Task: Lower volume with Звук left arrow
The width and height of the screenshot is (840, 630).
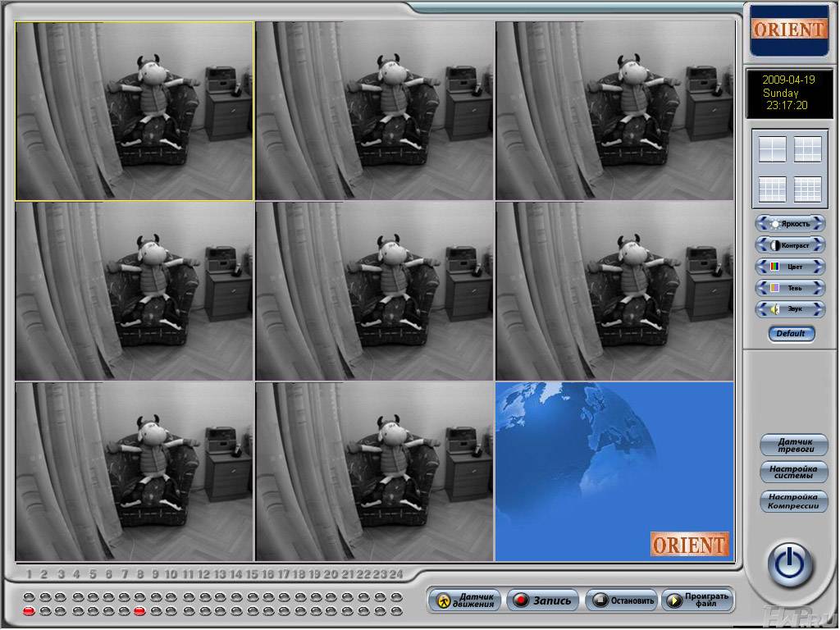Action: coord(761,309)
